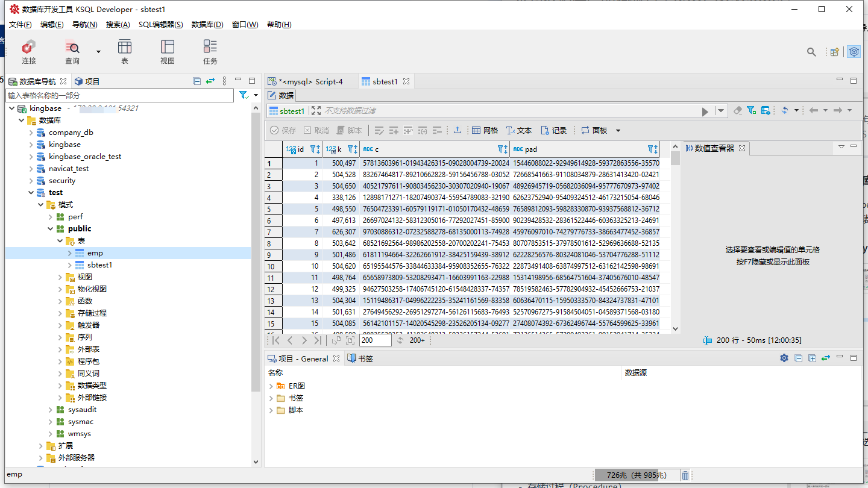868x488 pixels.
Task: Click the filter icon on the pad column
Action: click(651, 149)
